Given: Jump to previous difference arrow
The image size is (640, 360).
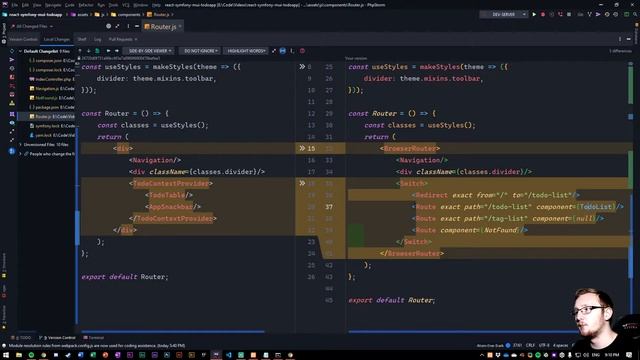Looking at the screenshot, I should [x=80, y=51].
